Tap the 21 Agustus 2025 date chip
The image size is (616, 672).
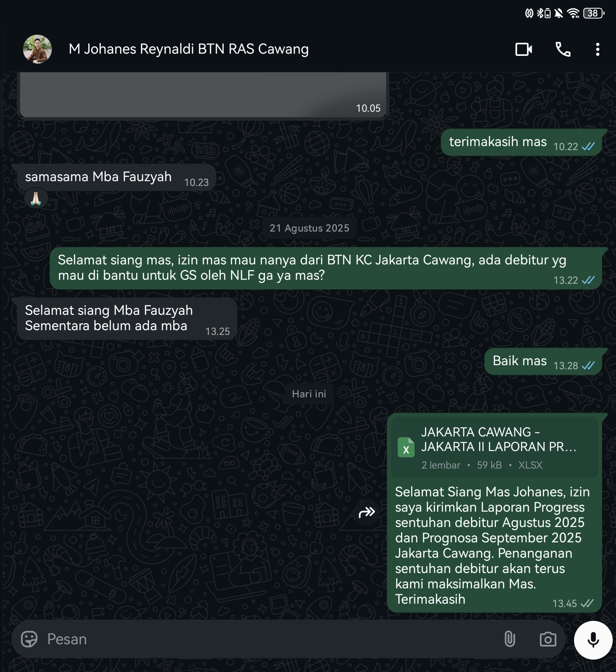tap(309, 228)
